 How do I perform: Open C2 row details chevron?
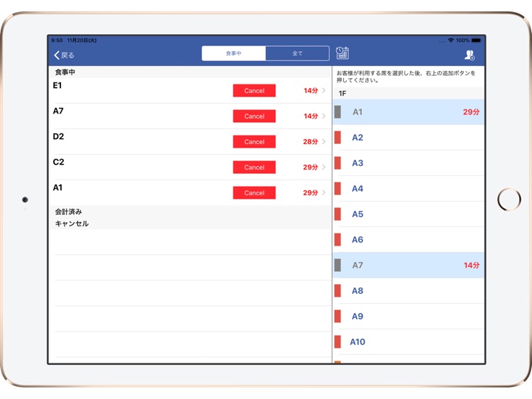coord(323,167)
